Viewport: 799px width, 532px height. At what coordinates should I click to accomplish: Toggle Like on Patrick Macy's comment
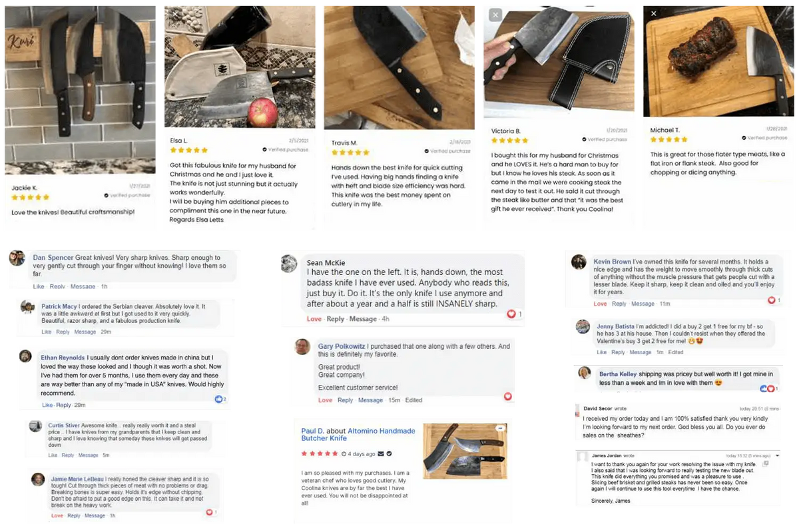(x=46, y=332)
